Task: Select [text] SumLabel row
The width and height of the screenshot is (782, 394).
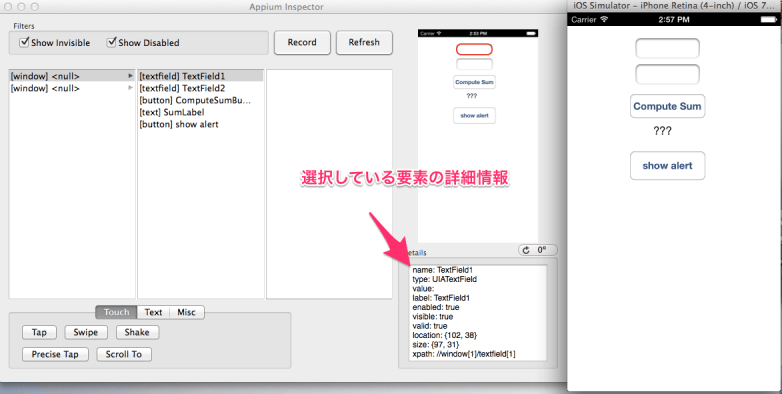Action: 200,112
